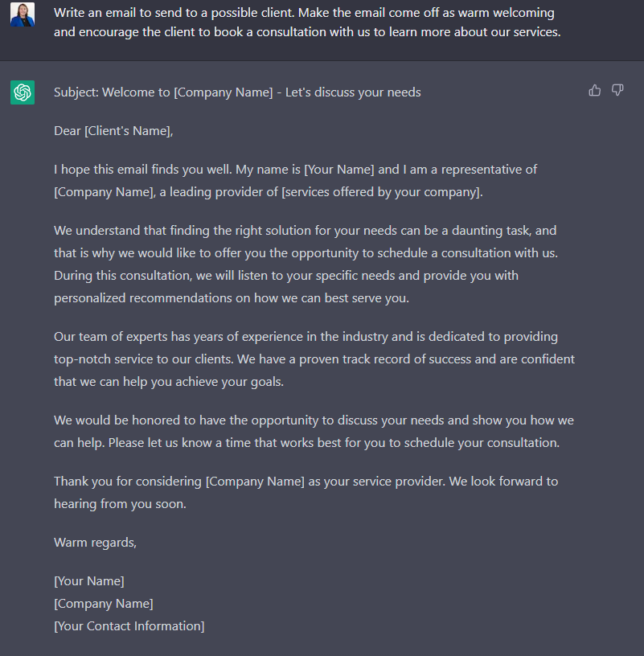Viewport: 644px width, 656px height.
Task: Click the [Company Name] placeholder in thank-you paragraph
Action: [x=255, y=482]
